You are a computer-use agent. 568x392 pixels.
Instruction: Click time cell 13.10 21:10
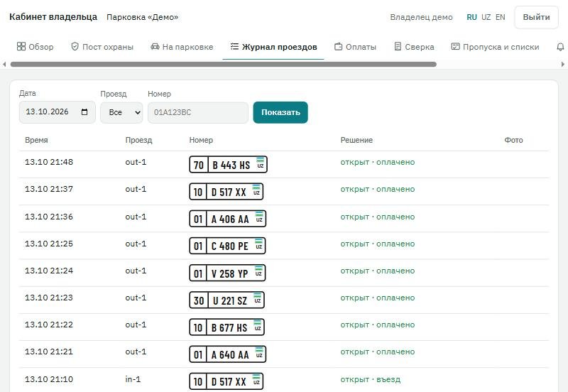tap(49, 379)
